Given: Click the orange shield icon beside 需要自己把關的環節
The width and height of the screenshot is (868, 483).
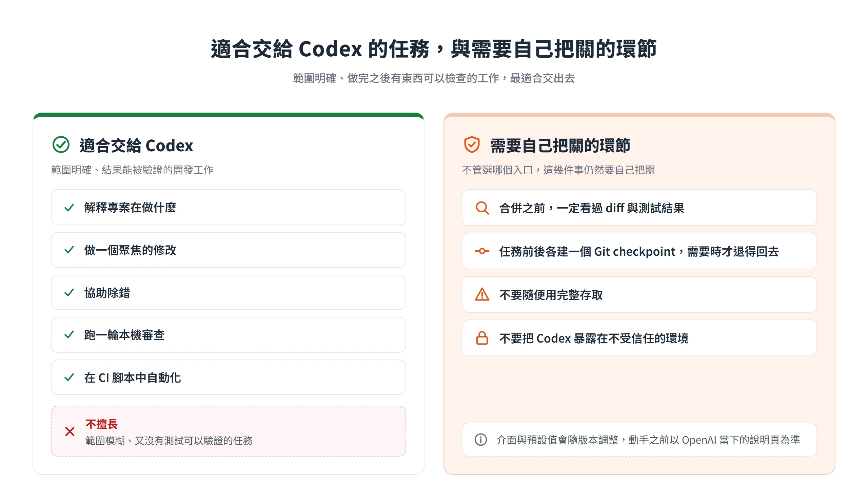Looking at the screenshot, I should click(472, 145).
